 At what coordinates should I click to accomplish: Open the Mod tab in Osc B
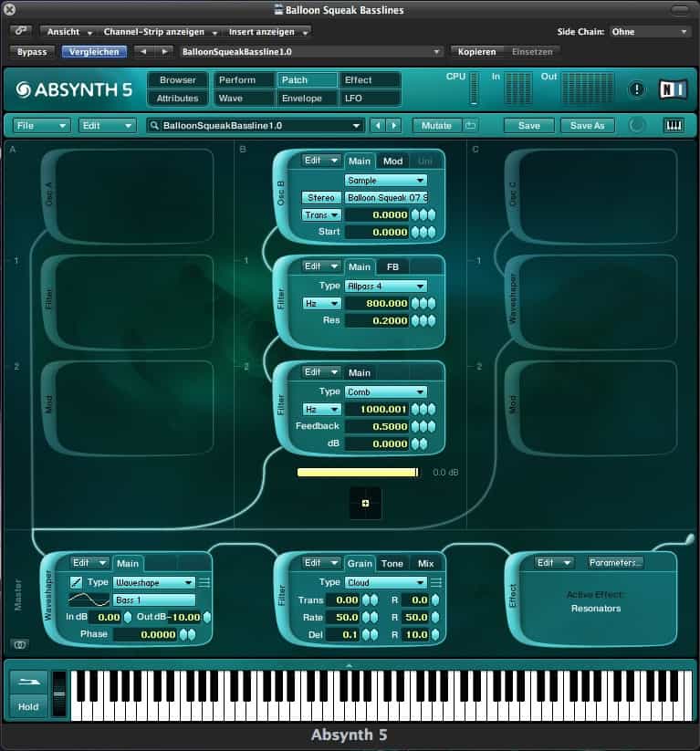click(x=392, y=161)
